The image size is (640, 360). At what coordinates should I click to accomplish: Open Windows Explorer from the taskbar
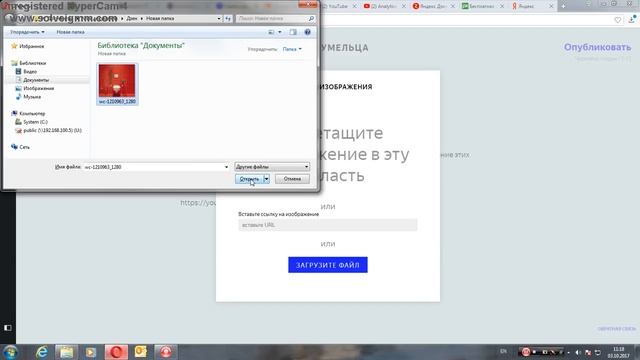click(66, 352)
